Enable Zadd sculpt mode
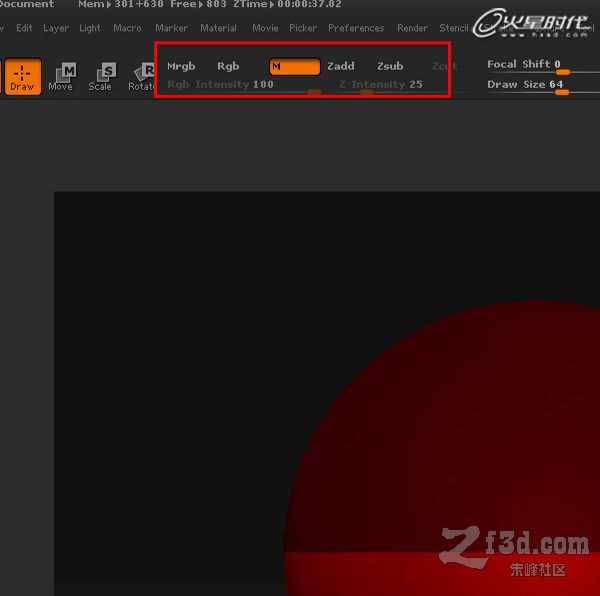600x596 pixels. tap(341, 66)
